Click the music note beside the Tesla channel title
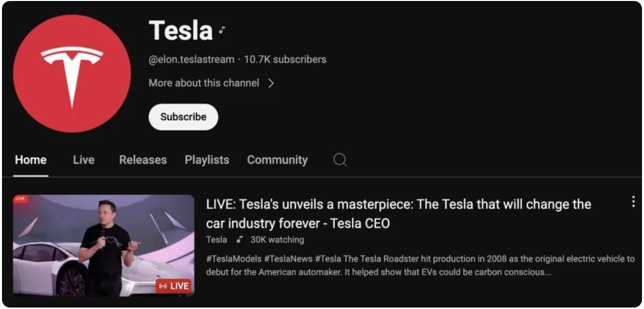Viewport: 644px width, 309px height. [x=222, y=31]
